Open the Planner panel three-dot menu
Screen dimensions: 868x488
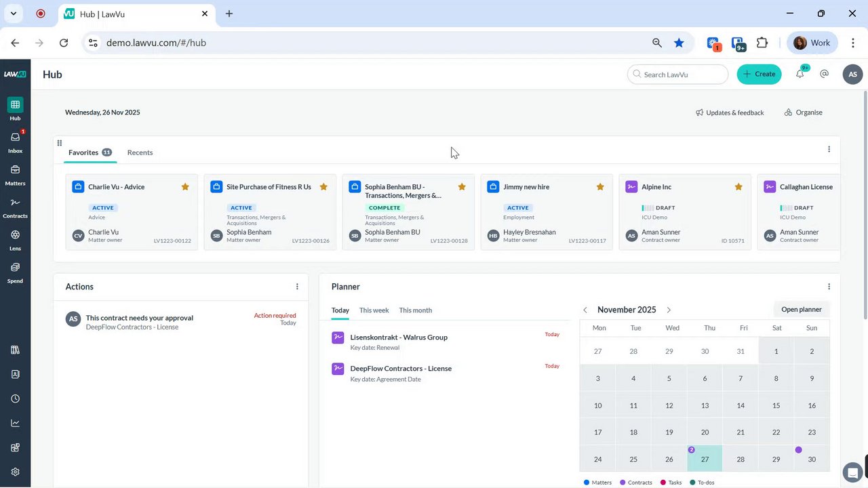(x=829, y=287)
